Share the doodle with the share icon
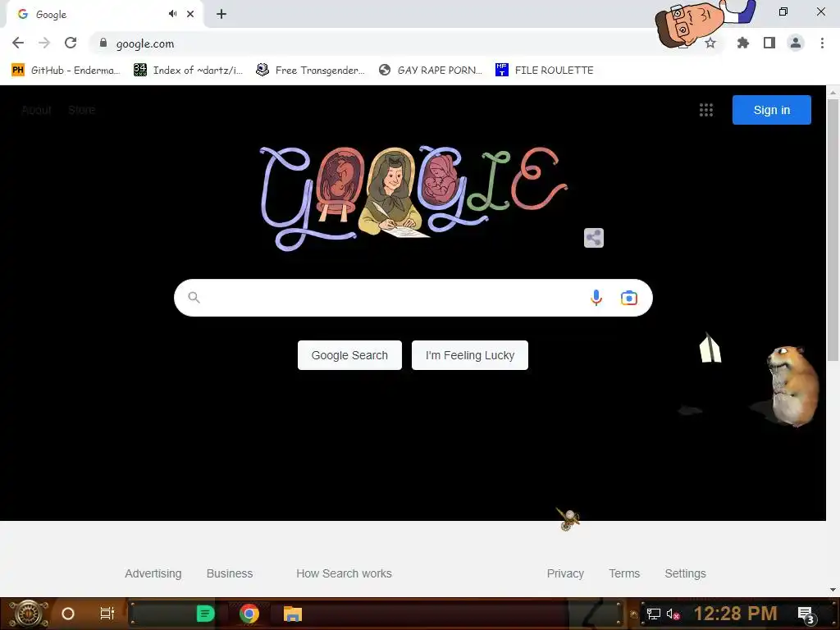840x630 pixels. coord(594,238)
